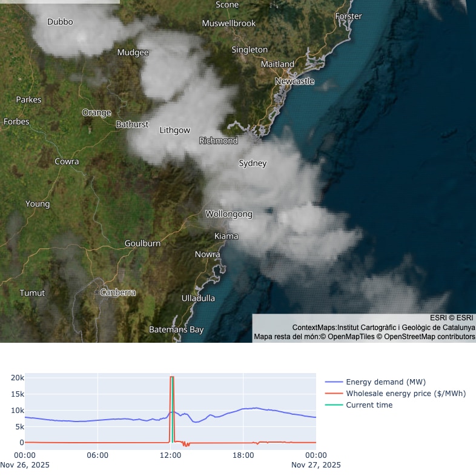
Task: Click the Tumut map label
Action: pyautogui.click(x=32, y=293)
